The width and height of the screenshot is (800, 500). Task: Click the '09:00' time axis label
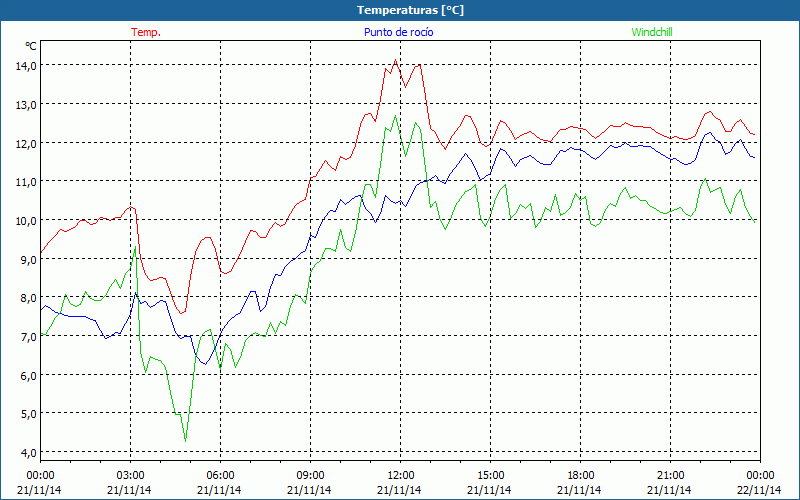[x=310, y=476]
